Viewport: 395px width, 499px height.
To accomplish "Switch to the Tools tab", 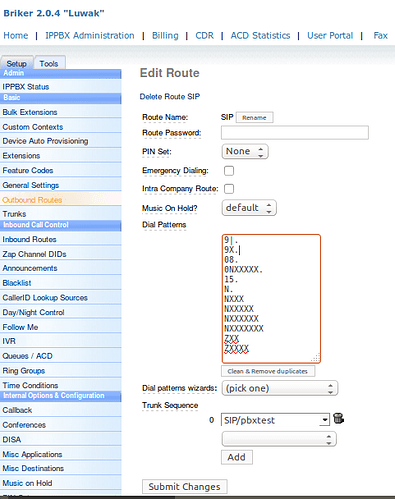I will click(49, 63).
